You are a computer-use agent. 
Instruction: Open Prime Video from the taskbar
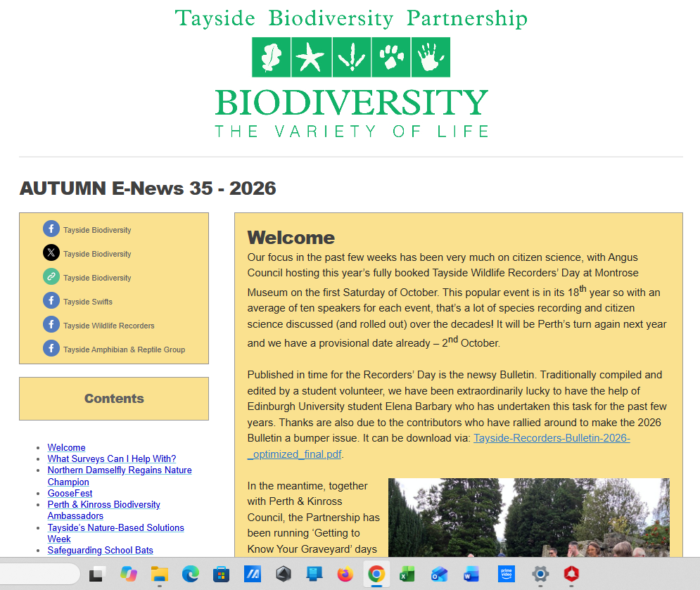[507, 575]
